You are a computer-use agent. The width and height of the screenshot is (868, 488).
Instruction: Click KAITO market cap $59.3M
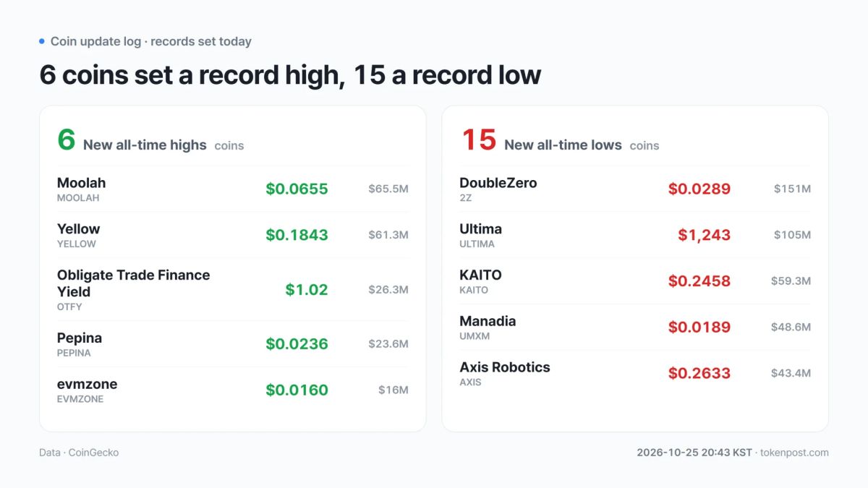point(791,281)
